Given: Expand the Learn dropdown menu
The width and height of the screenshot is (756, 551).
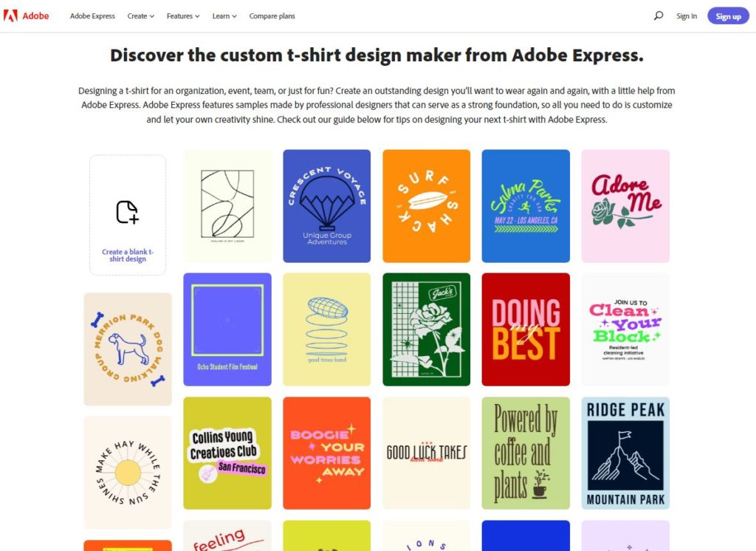Looking at the screenshot, I should 224,16.
